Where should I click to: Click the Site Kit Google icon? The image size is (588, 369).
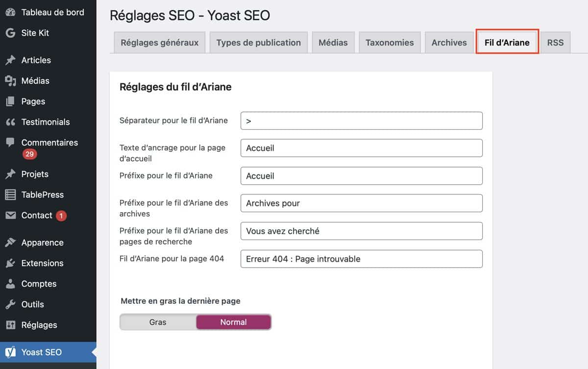[10, 33]
